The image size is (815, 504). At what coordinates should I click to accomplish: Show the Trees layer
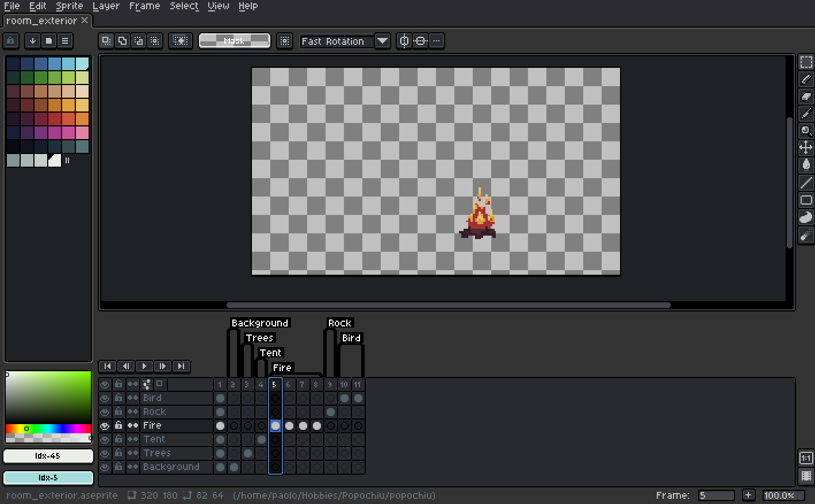(x=105, y=453)
